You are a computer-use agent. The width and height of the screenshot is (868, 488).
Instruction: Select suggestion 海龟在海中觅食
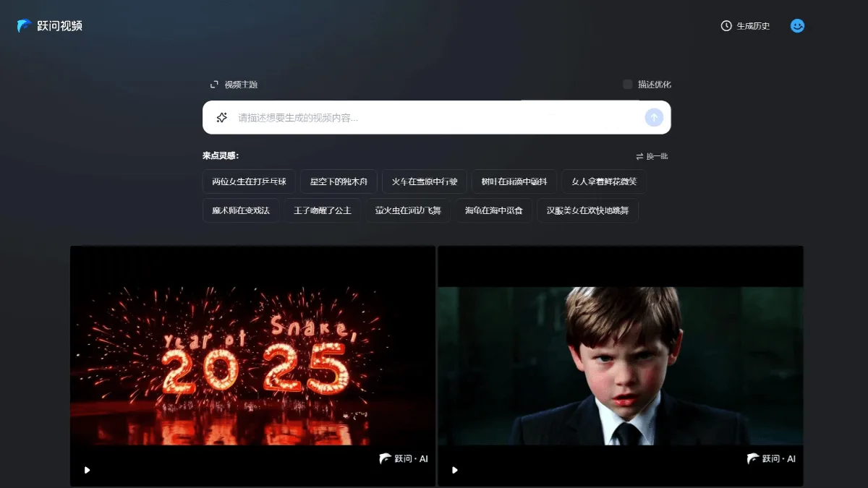tap(494, 210)
